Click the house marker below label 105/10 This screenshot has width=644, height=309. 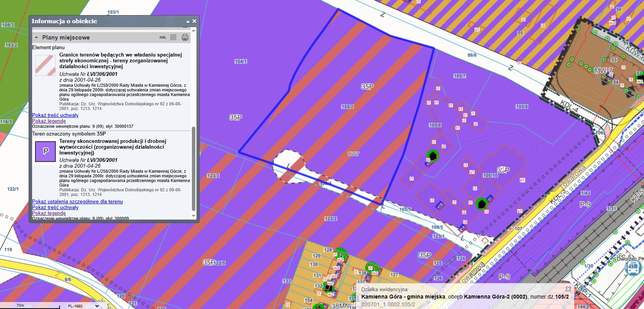pyautogui.click(x=482, y=203)
